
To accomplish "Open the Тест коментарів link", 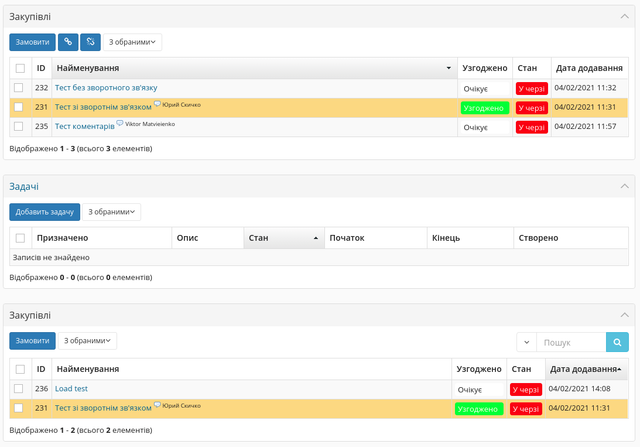I will (85, 126).
